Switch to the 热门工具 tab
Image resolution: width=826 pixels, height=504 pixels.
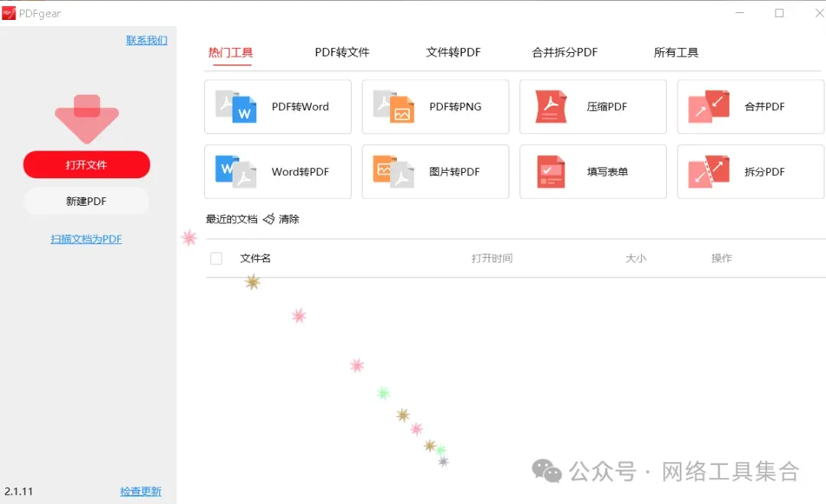[231, 53]
